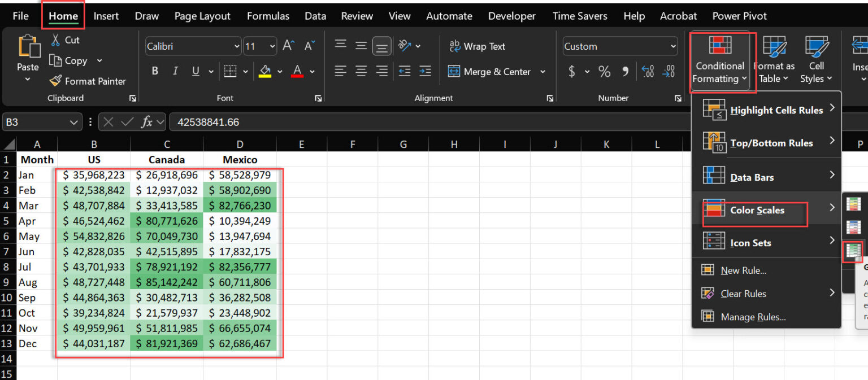Click Manage Rules in the menu
Image resolution: width=868 pixels, height=380 pixels.
click(753, 317)
